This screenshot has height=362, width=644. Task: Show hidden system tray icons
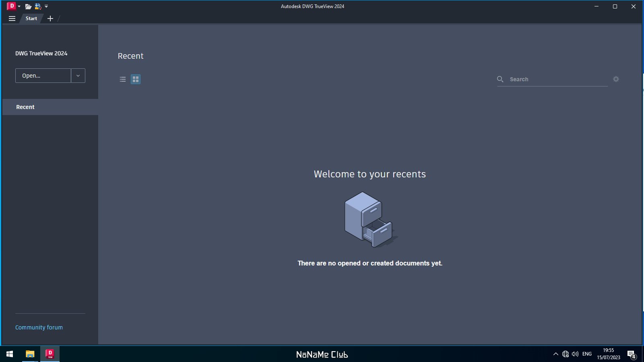pos(556,354)
